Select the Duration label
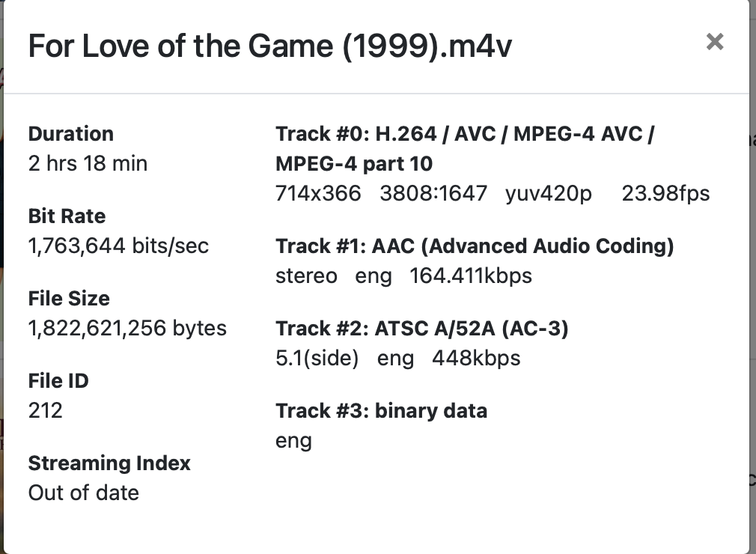This screenshot has height=554, width=756. pyautogui.click(x=71, y=134)
